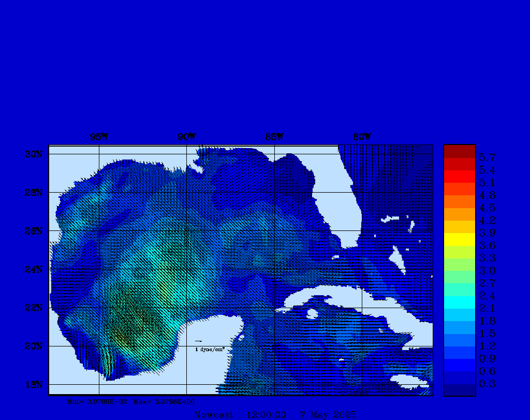Select the darkest blue 0.3 colorbar band
The image size is (530, 420).
click(459, 389)
